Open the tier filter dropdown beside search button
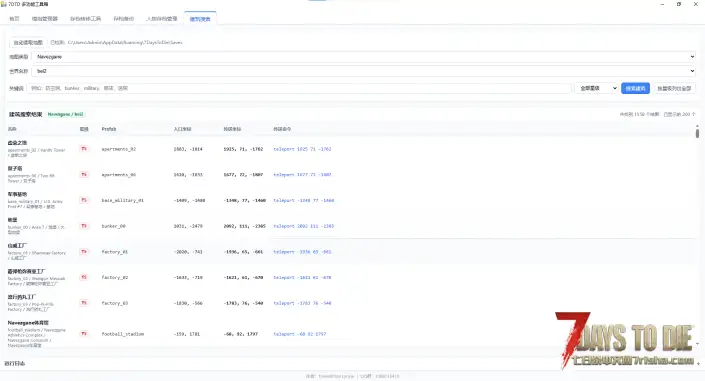705x381 pixels. (597, 88)
